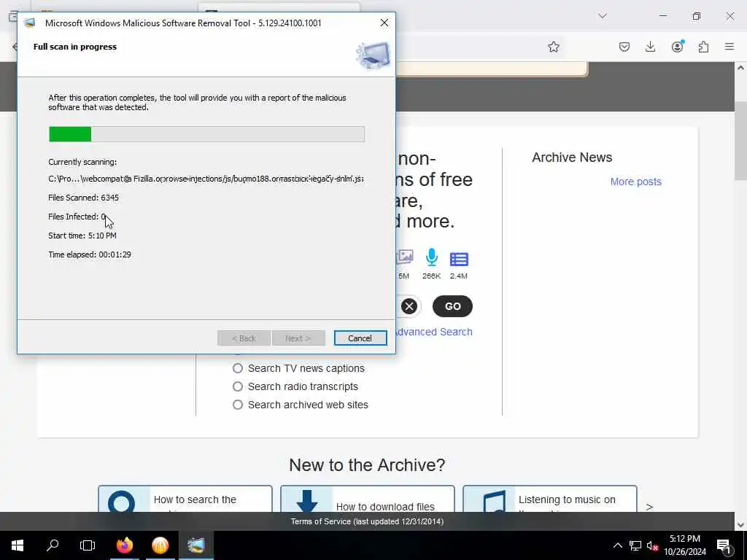
Task: Restore down the Firefox window
Action: point(697,16)
